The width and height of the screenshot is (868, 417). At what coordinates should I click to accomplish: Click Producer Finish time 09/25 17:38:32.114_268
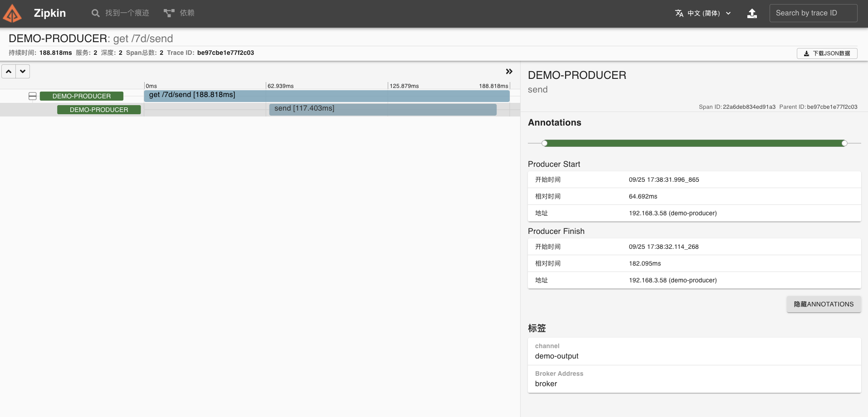tap(663, 247)
